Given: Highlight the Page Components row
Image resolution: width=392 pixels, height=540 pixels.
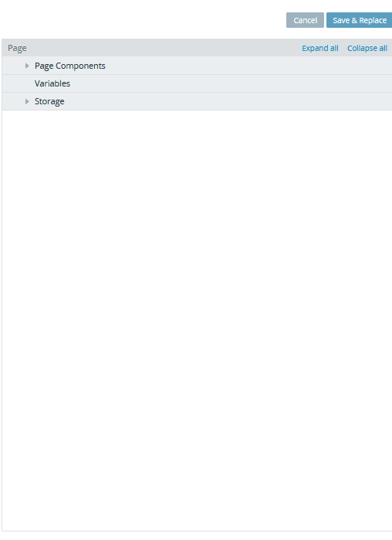Looking at the screenshot, I should pos(197,66).
